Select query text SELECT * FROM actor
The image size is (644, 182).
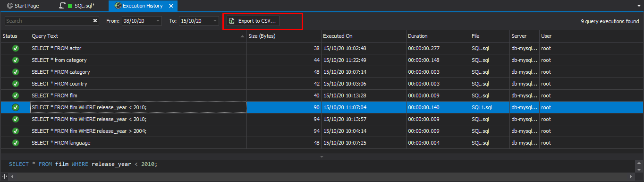56,48
